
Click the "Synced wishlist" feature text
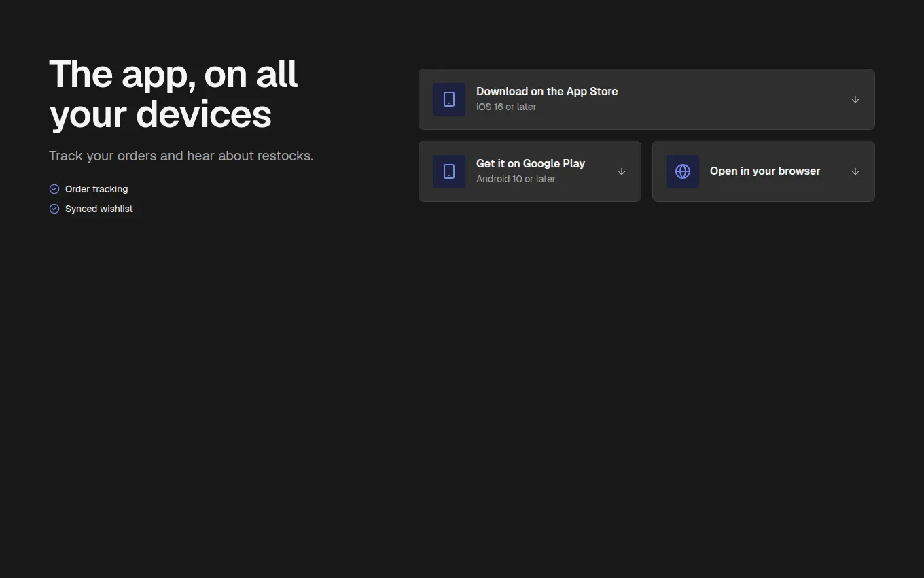(x=99, y=209)
